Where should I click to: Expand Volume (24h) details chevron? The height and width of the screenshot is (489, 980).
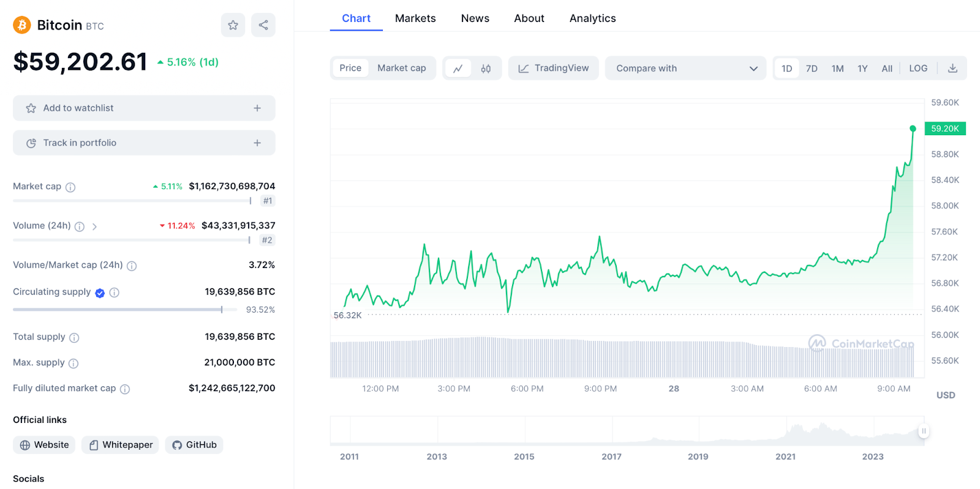tap(94, 226)
